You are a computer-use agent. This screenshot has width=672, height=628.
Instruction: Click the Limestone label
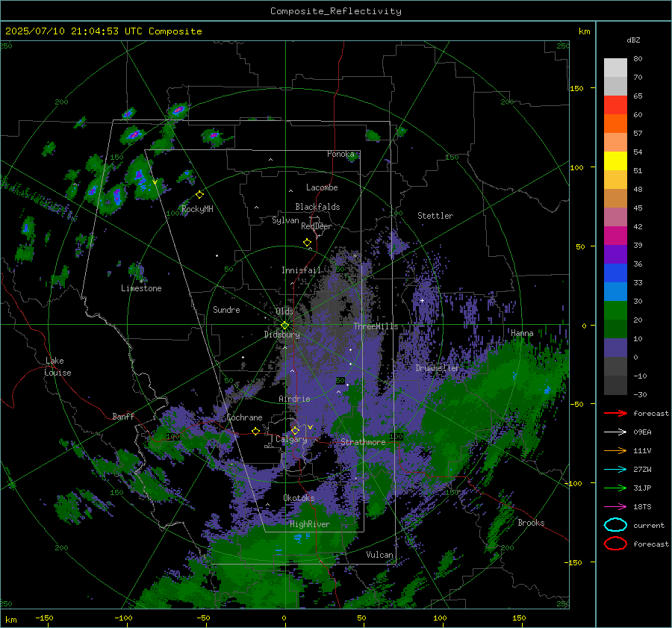[141, 288]
